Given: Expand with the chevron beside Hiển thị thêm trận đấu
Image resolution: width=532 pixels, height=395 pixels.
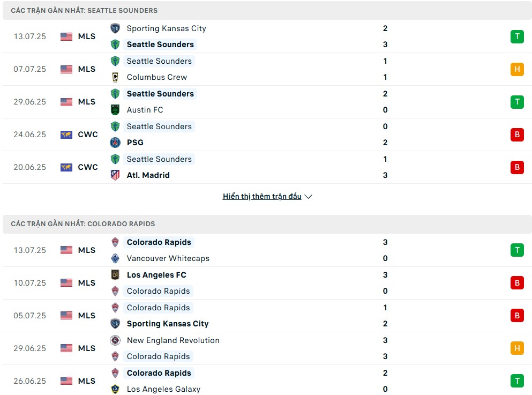Looking at the screenshot, I should point(309,197).
